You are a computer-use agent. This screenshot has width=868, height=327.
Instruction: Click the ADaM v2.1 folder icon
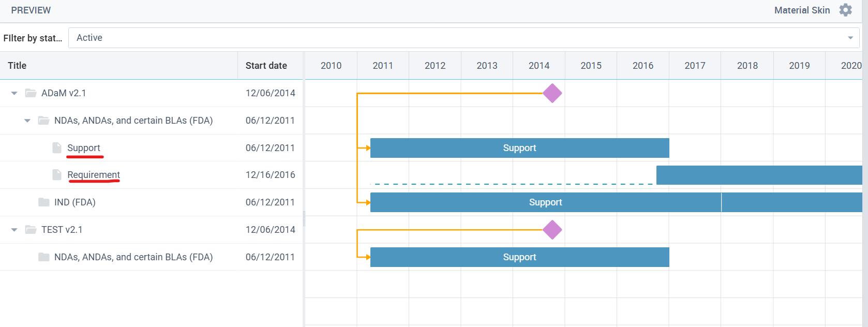click(x=31, y=93)
